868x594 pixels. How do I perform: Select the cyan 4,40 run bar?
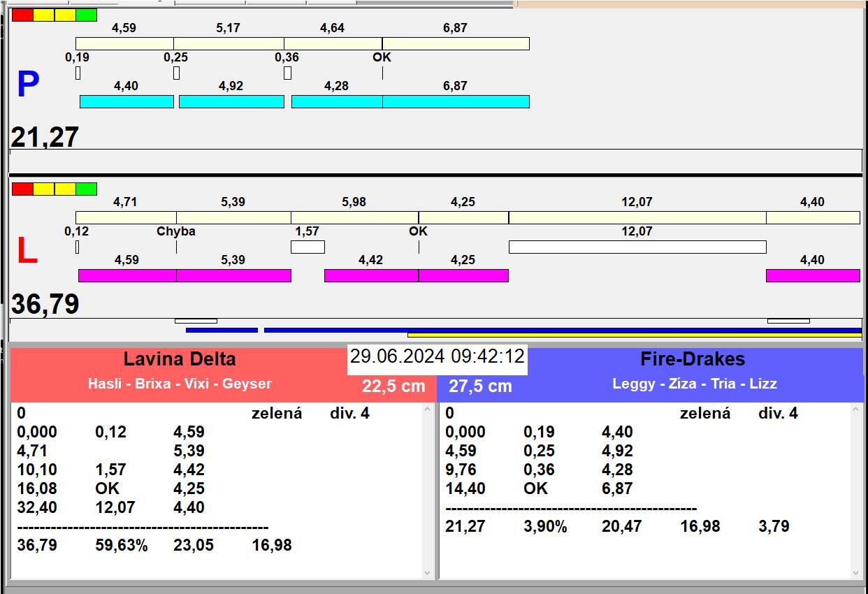(126, 101)
